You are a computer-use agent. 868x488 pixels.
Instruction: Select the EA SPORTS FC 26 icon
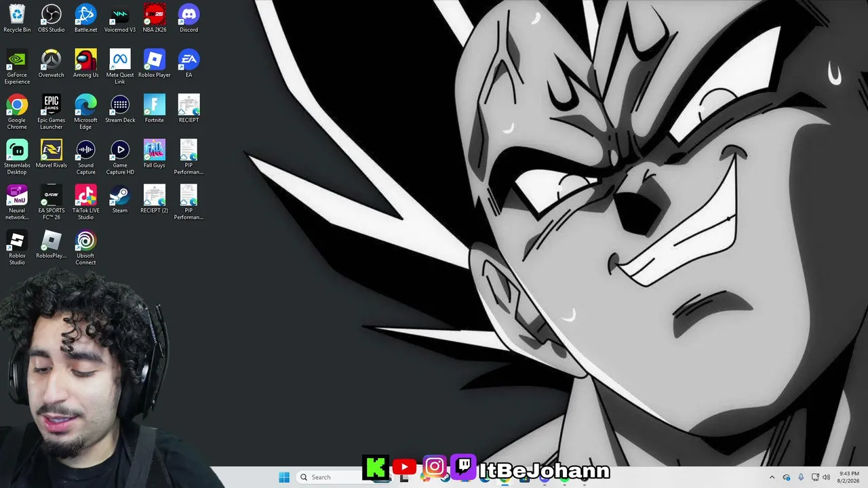tap(52, 203)
